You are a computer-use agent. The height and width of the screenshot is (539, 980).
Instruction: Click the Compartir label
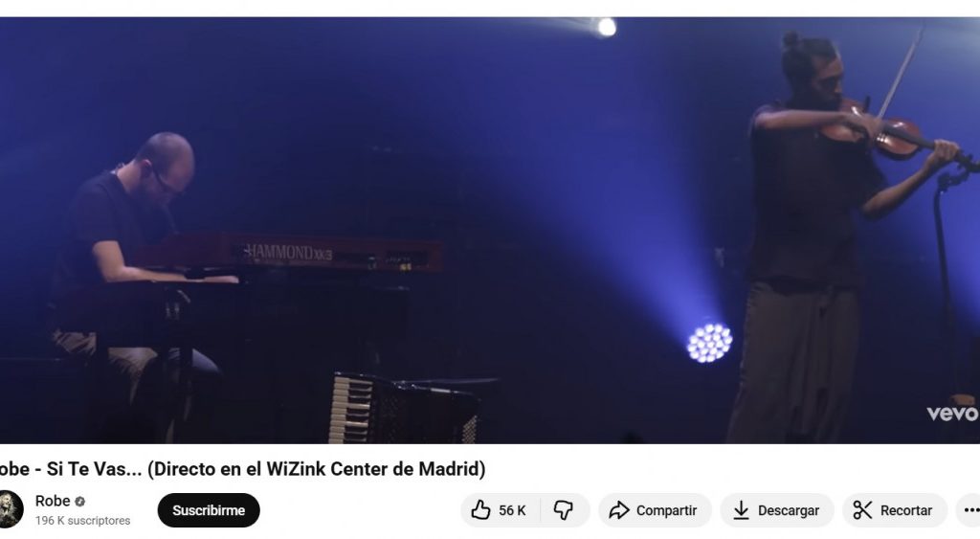(x=666, y=511)
